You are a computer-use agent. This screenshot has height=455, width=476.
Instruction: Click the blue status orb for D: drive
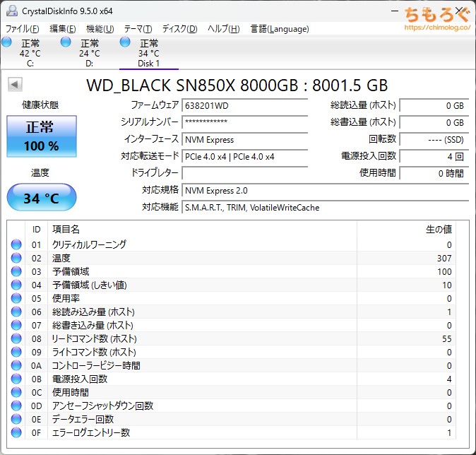(66, 42)
